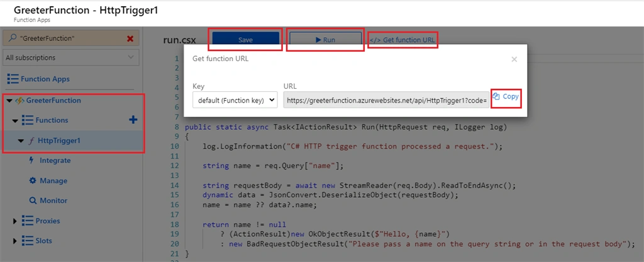The image size is (644, 262).
Task: Click the GreeterFunction lightning bolt icon
Action: point(19,100)
